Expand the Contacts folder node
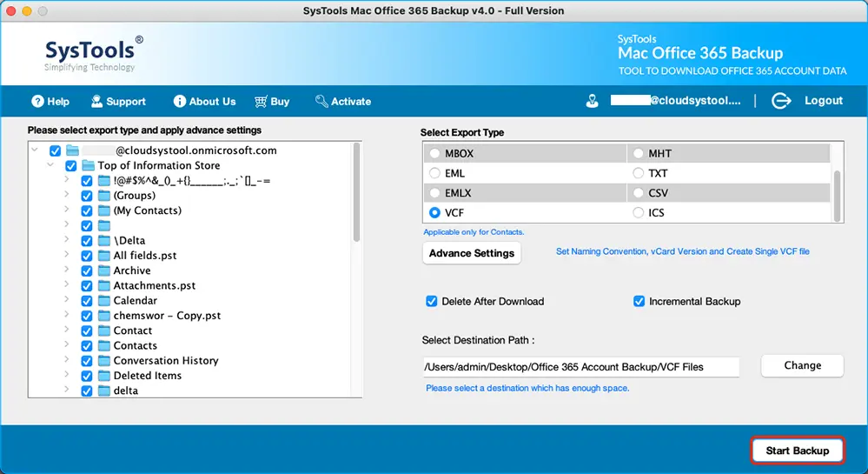This screenshot has height=474, width=868. pos(66,344)
